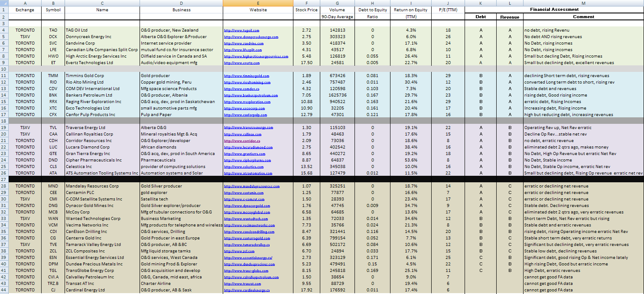Open the evertz.com website link
This screenshot has height=294, width=644.
point(241,63)
